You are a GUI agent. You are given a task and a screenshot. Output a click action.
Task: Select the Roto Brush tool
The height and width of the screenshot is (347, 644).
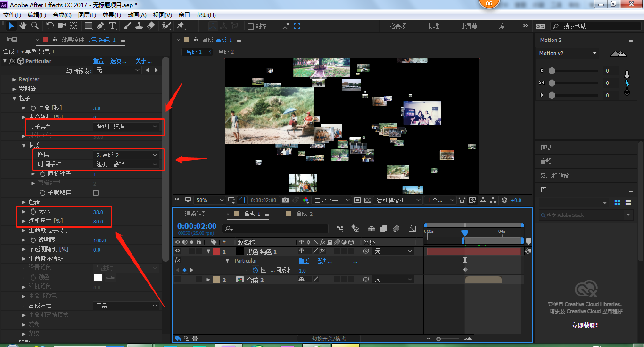166,25
